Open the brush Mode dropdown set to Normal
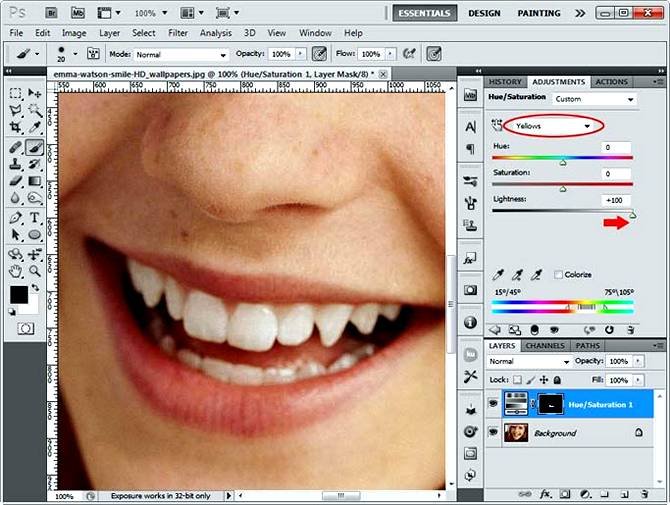 [x=180, y=54]
